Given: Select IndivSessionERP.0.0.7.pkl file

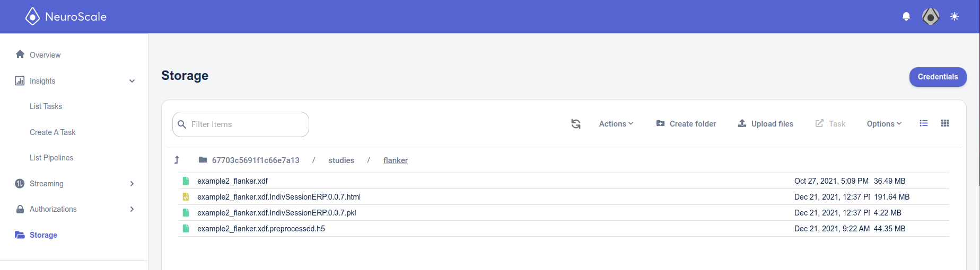Looking at the screenshot, I should tap(276, 213).
